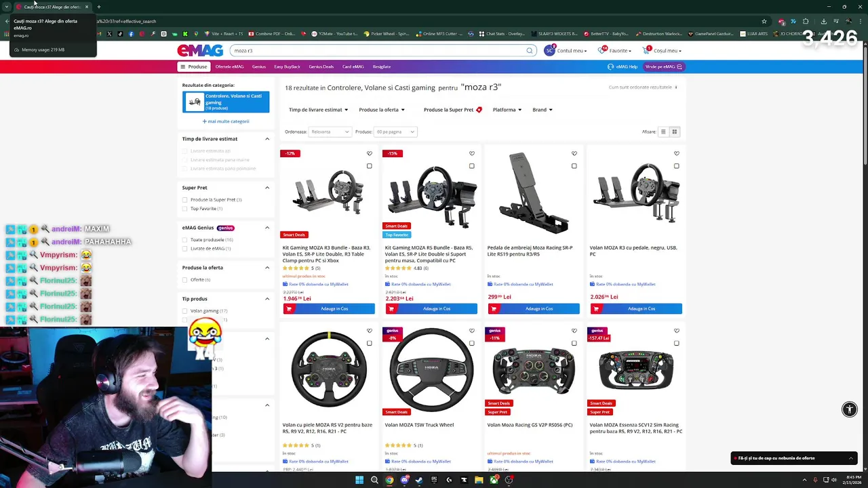Tick compare checkbox on Kit Gaming MOZA R5 Bundle
This screenshot has width=868, height=488.
(472, 166)
